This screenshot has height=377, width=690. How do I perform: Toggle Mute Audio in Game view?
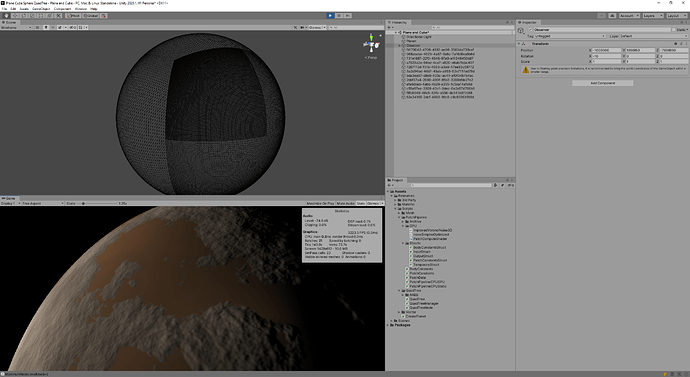point(345,203)
